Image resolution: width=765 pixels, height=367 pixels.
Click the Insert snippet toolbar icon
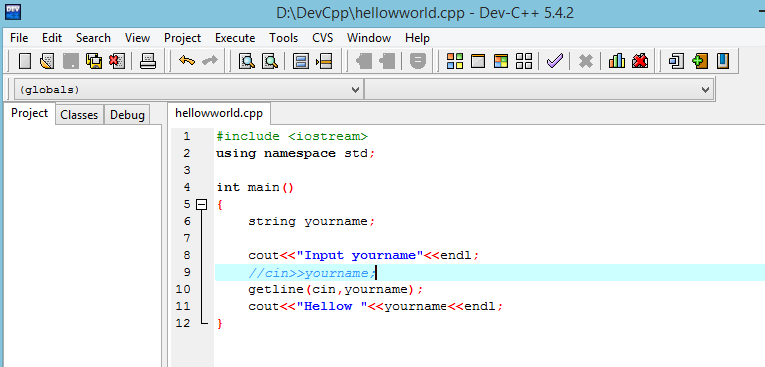677,61
